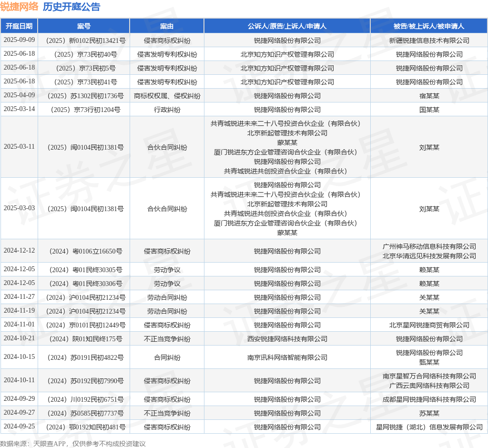This screenshot has height=448, width=488.
Task: Click defendant 广州神马移动信息科技有限公司
Action: click(429, 246)
